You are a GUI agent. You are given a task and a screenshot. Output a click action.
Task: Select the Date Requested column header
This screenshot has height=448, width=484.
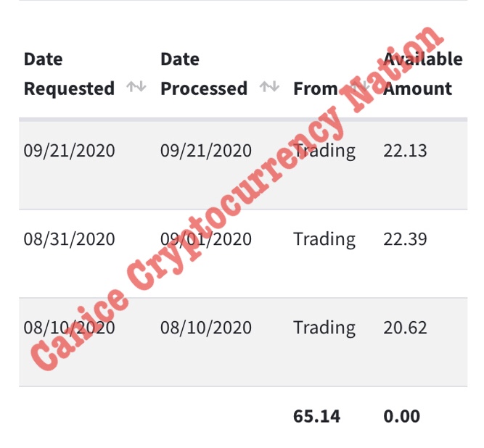[x=69, y=74]
